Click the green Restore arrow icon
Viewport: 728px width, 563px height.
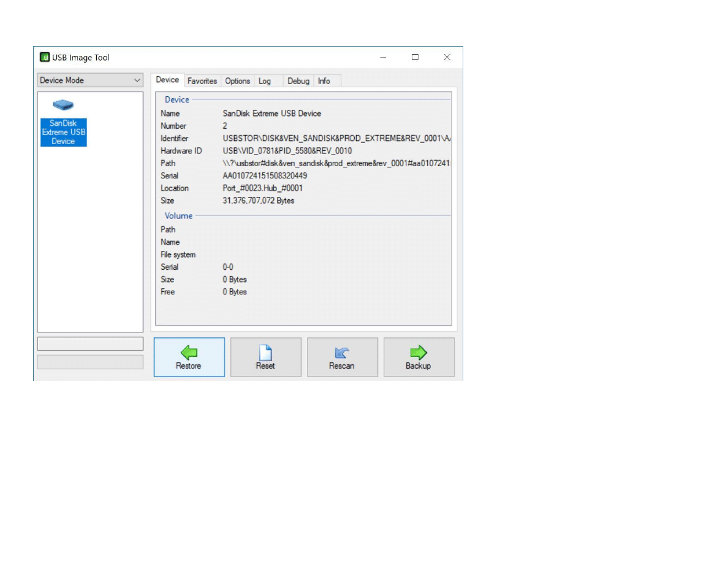[189, 352]
